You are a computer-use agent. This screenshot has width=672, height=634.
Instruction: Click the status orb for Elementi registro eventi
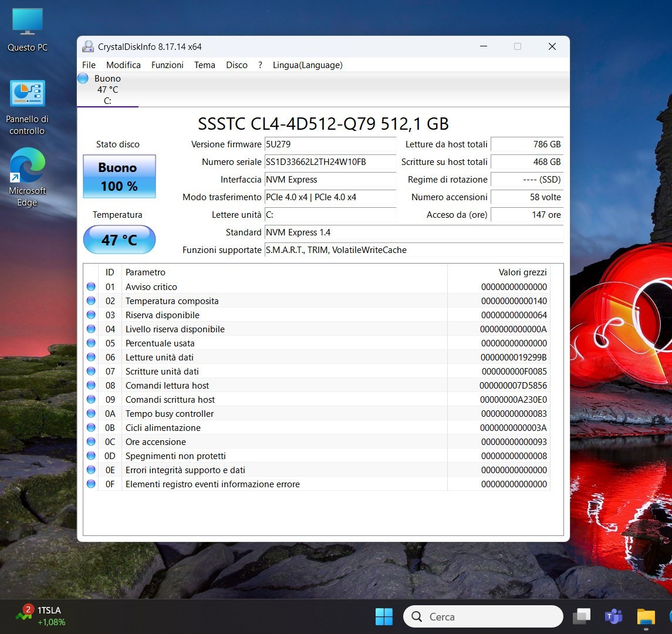91,484
